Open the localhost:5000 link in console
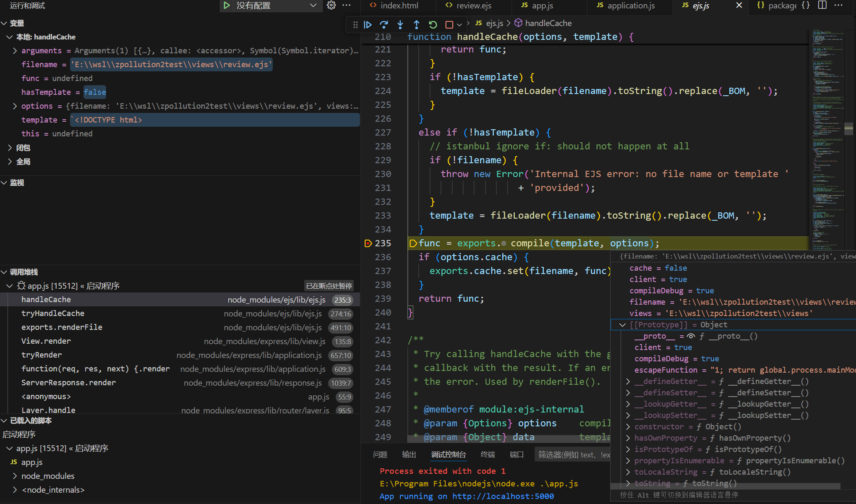This screenshot has width=856, height=504. [503, 496]
